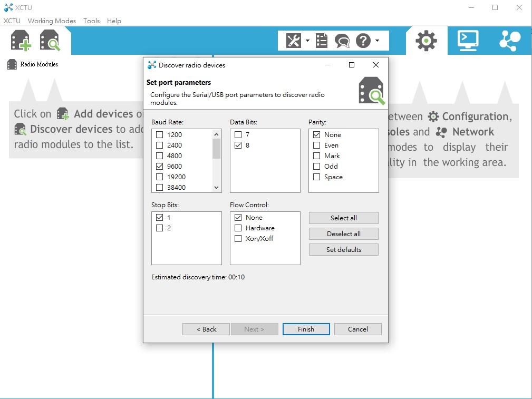This screenshot has height=399, width=532.
Task: Click the Deselect all button
Action: (x=344, y=234)
